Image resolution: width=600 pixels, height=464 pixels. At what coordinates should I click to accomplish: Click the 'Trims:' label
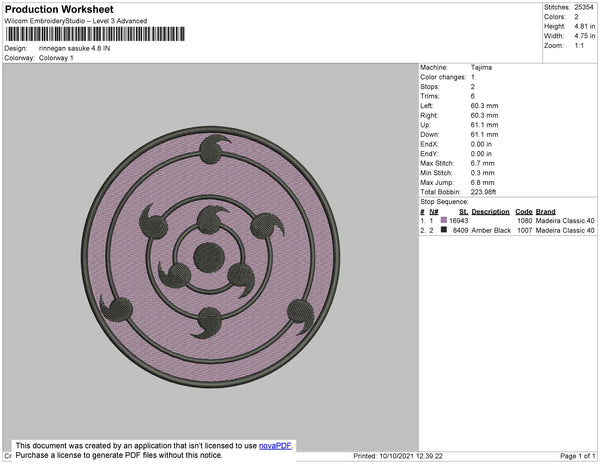tap(430, 96)
